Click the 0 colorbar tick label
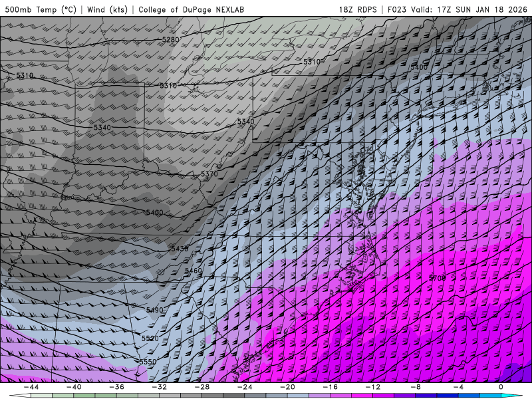This screenshot has height=399, width=532. 501,387
